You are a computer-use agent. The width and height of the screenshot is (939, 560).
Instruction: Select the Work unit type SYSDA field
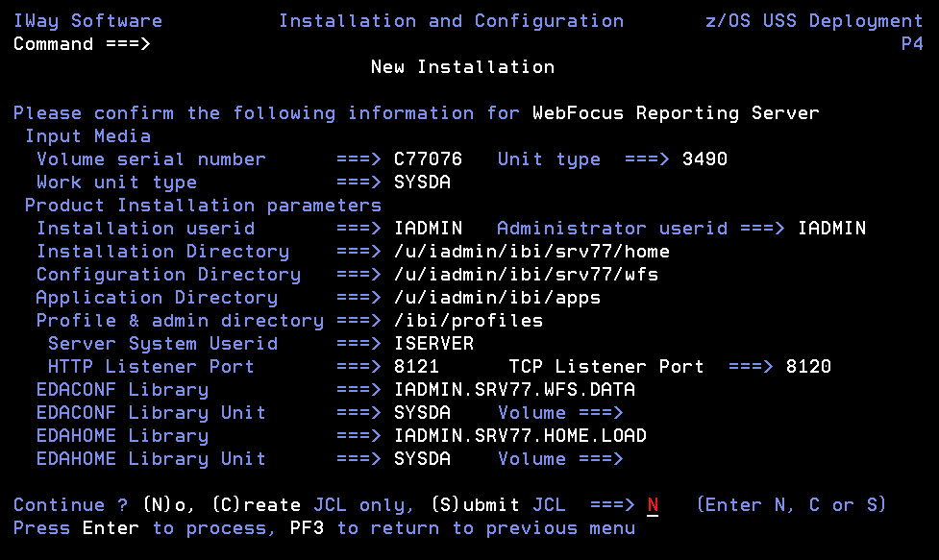(422, 182)
